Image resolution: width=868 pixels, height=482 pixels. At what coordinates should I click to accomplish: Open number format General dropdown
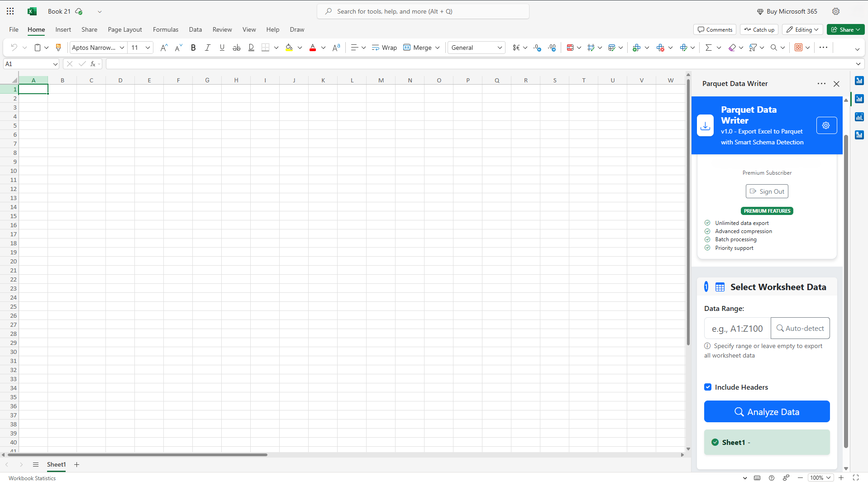477,48
